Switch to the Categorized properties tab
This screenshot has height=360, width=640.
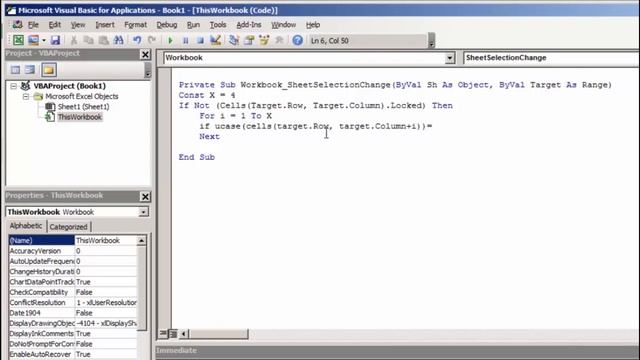[69, 227]
